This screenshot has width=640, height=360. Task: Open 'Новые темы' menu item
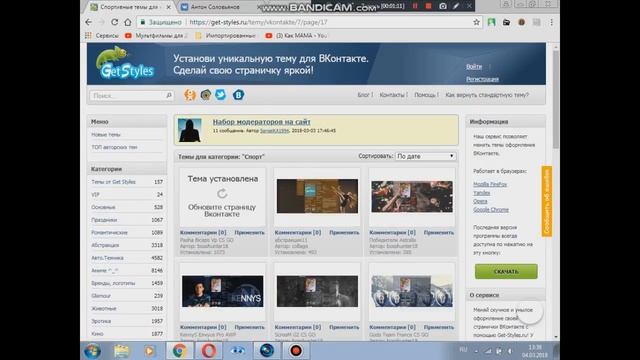pos(106,135)
